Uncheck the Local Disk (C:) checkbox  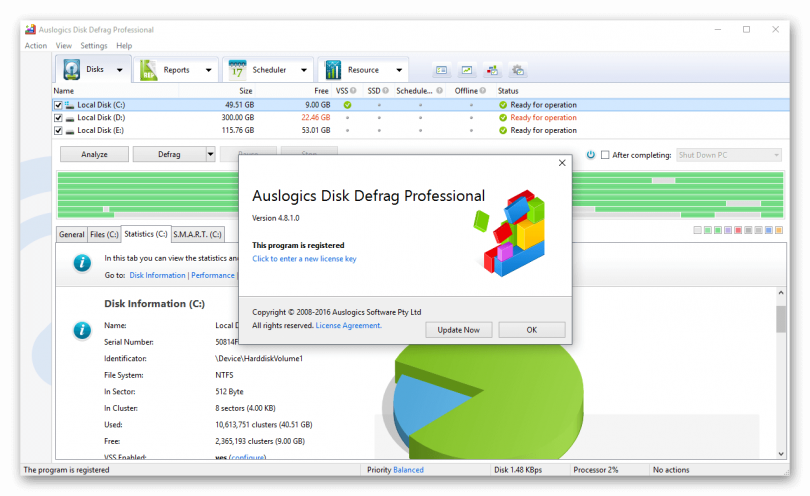(58, 105)
